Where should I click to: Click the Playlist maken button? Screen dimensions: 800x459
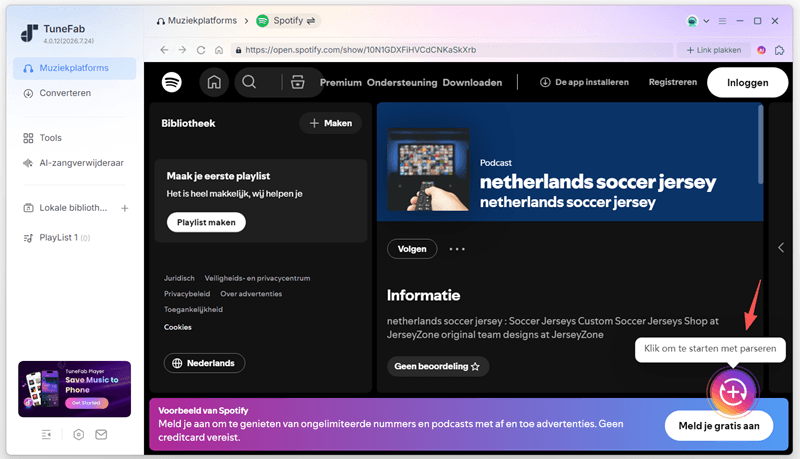click(206, 222)
